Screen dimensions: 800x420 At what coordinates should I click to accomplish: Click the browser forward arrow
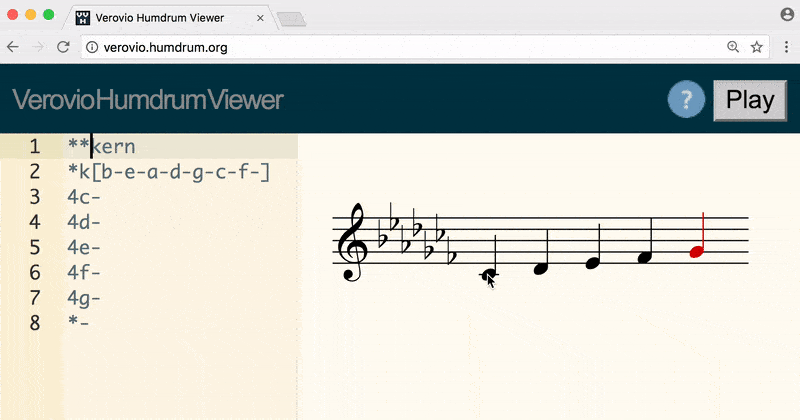pyautogui.click(x=38, y=47)
